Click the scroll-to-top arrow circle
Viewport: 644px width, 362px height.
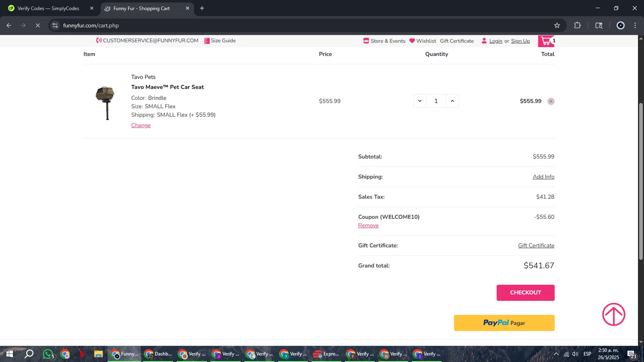click(x=614, y=314)
